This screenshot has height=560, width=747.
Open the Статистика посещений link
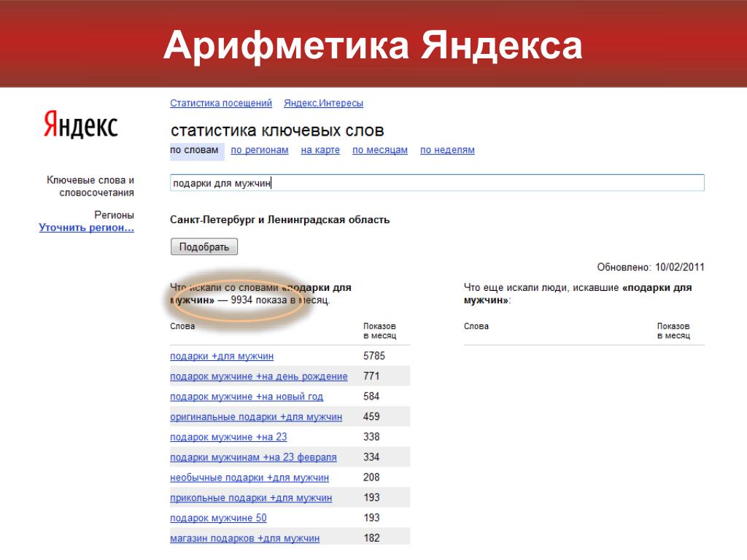[221, 103]
